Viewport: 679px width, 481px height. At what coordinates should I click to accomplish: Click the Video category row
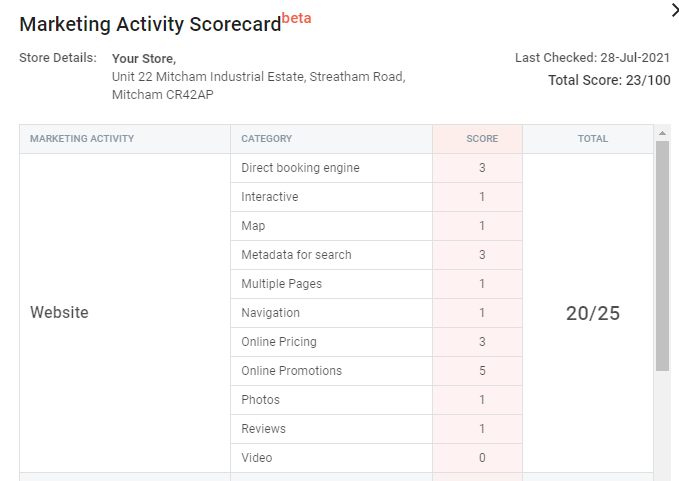[x=376, y=458]
